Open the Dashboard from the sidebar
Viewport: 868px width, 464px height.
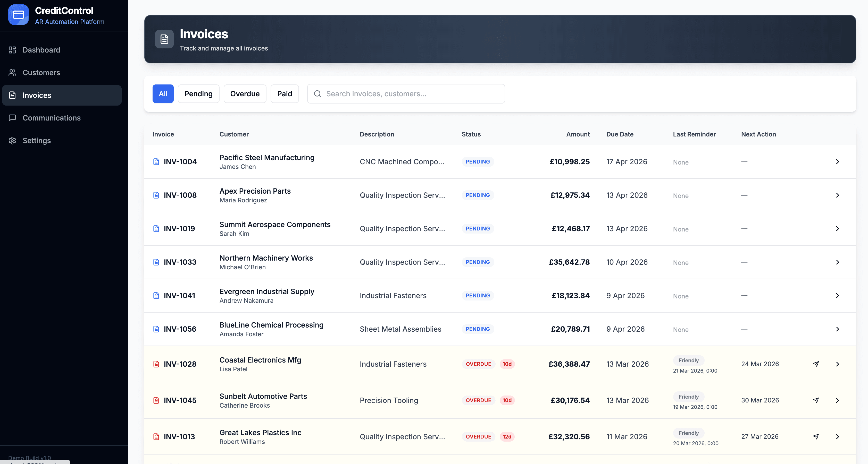point(41,50)
